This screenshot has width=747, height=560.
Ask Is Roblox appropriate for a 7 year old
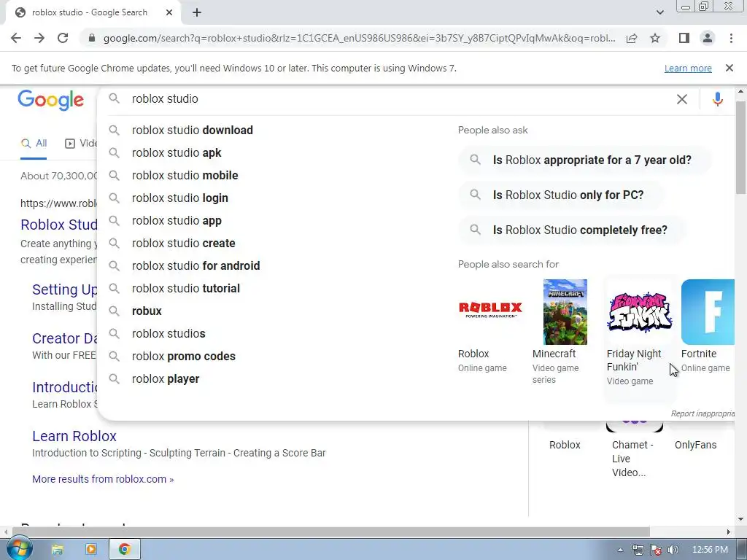click(585, 160)
